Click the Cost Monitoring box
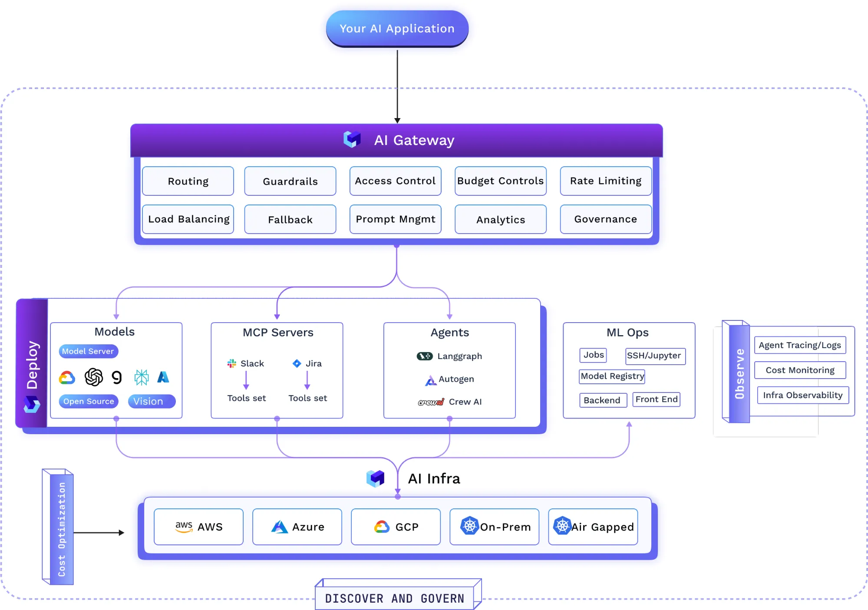The image size is (868, 610). (800, 370)
